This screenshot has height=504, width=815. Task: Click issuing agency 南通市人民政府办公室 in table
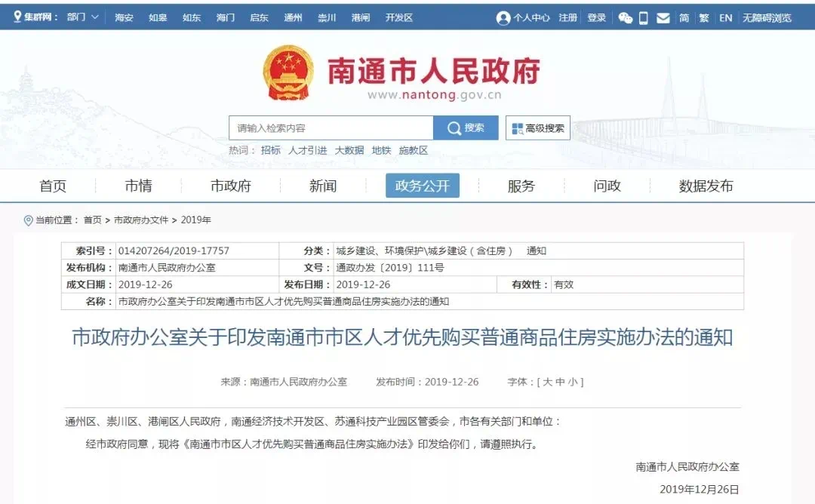pos(167,268)
